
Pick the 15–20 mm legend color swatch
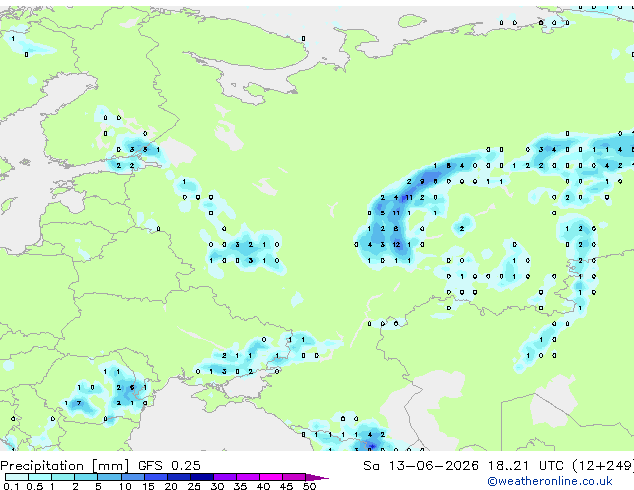(x=155, y=477)
